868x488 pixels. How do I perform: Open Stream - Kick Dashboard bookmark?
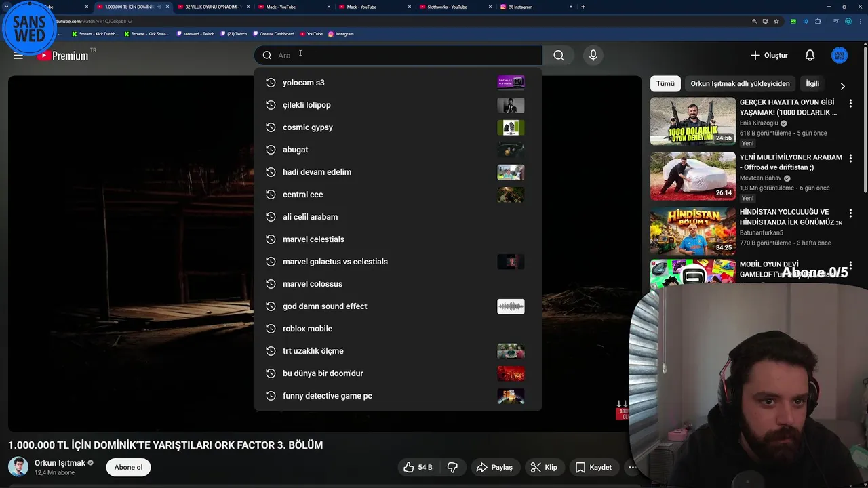[95, 33]
